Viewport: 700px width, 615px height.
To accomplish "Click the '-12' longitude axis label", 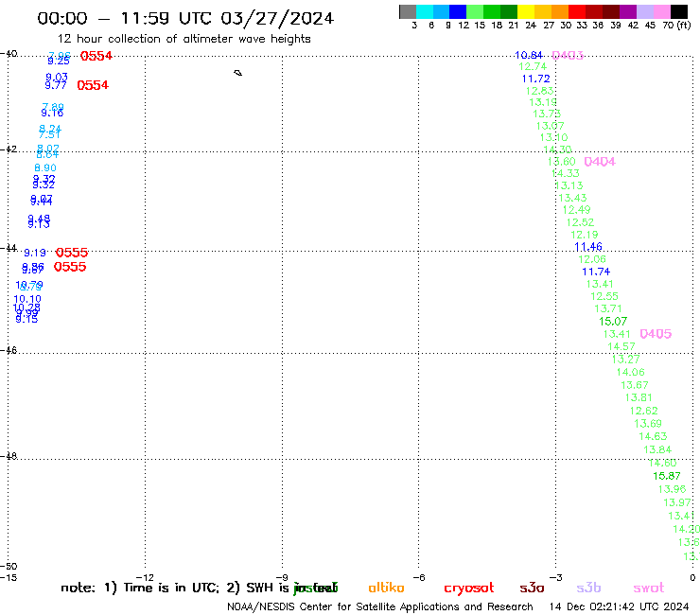I will 145,577.
